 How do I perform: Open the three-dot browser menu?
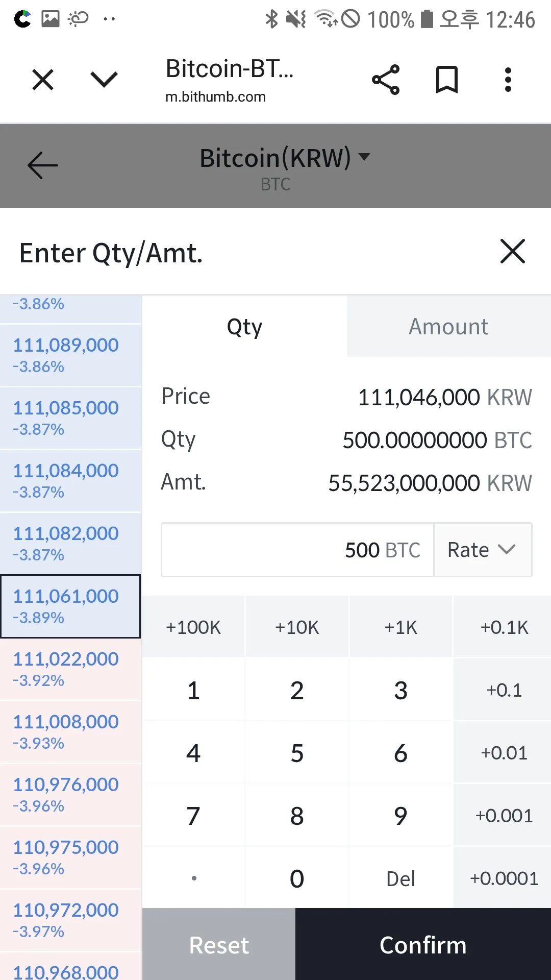click(x=507, y=80)
